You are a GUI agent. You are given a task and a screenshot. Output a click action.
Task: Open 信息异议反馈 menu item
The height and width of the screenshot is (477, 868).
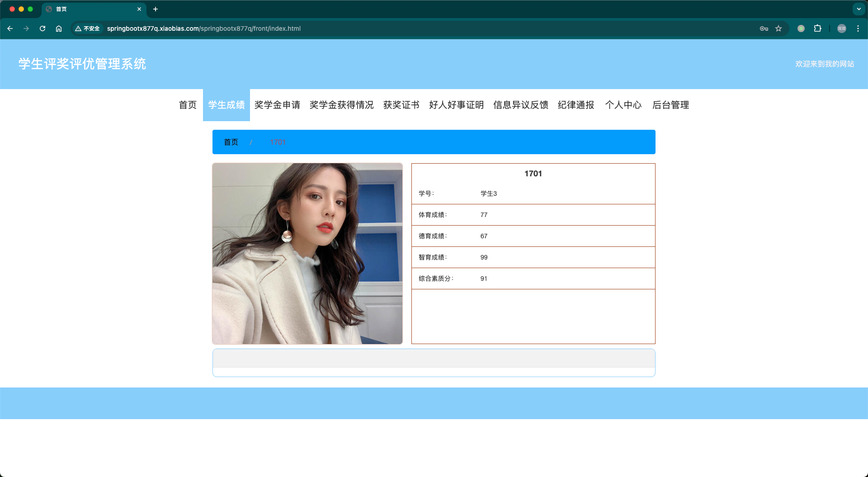click(521, 105)
